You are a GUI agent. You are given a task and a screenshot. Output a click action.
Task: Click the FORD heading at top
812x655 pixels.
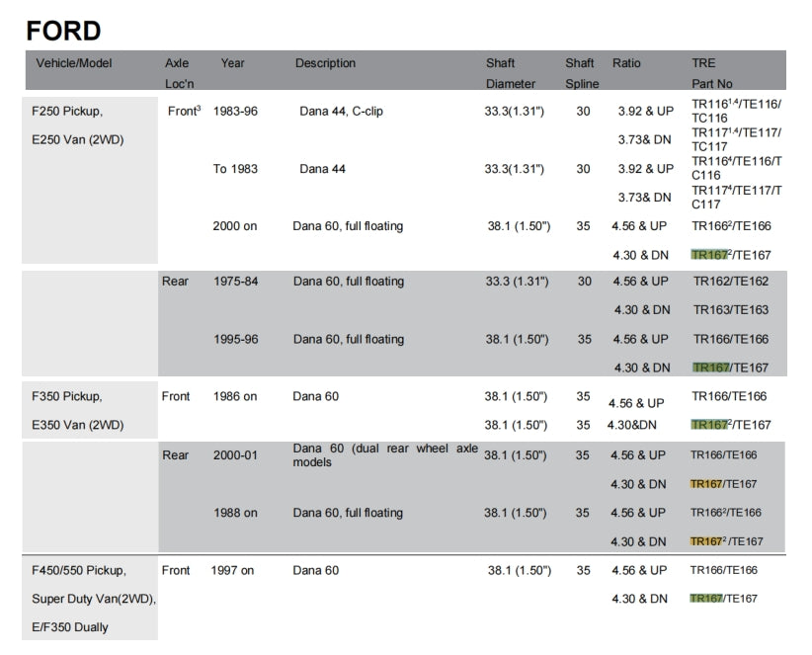tap(63, 31)
